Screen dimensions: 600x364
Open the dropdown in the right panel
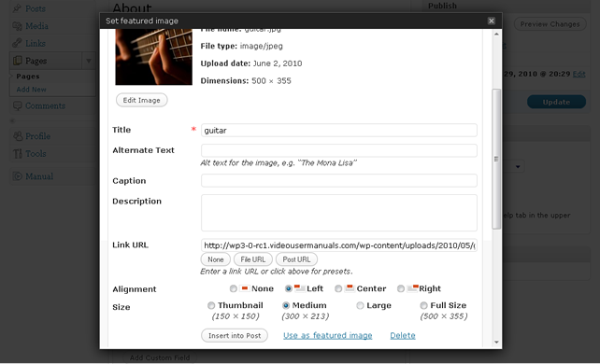tap(518, 166)
